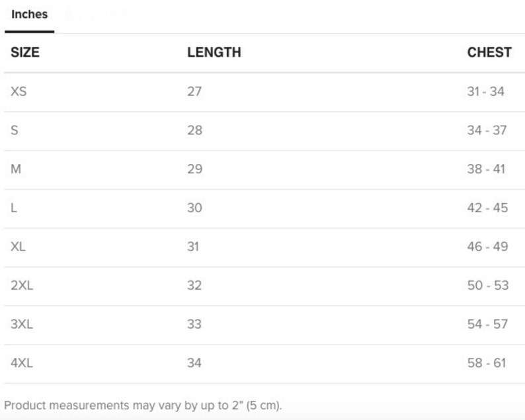Image resolution: width=525 pixels, height=420 pixels.
Task: Click chest range 31 - 34
Action: pyautogui.click(x=485, y=91)
